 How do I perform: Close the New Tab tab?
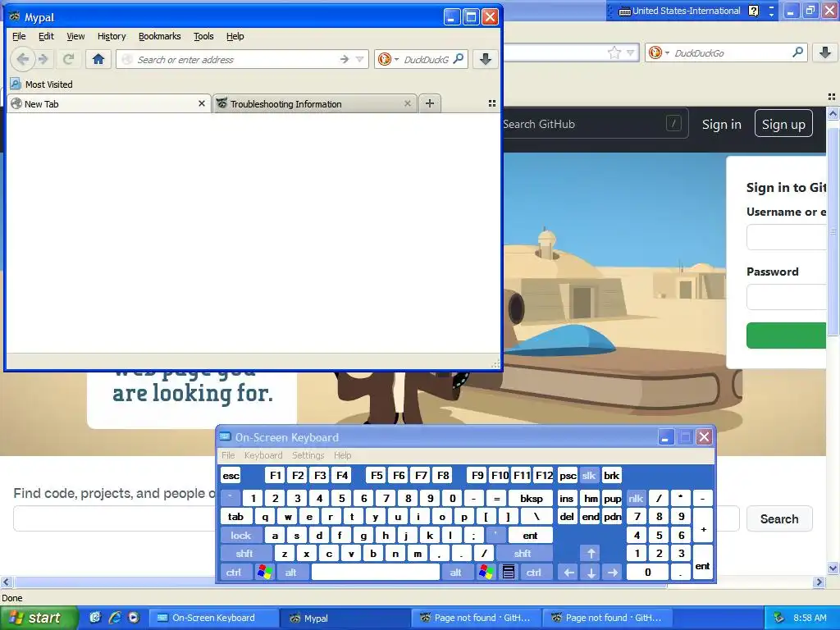[202, 103]
